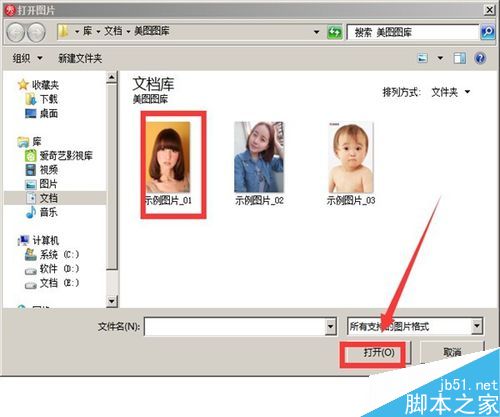Click 美图图库 segment in address path
500x417 pixels.
152,31
